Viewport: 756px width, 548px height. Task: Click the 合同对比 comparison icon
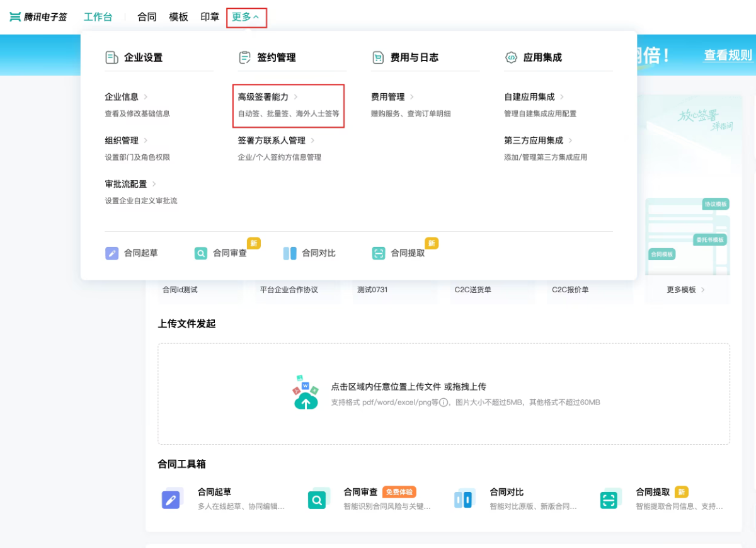tap(289, 253)
